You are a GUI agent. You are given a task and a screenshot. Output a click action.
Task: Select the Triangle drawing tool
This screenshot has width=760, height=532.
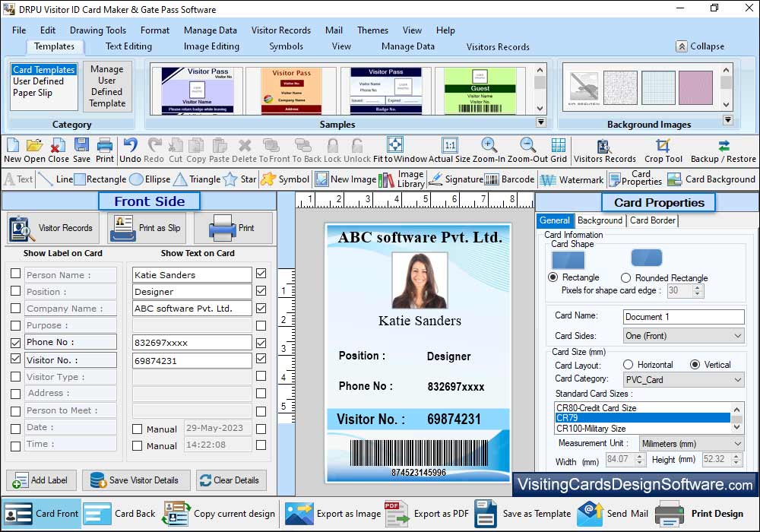tap(198, 179)
